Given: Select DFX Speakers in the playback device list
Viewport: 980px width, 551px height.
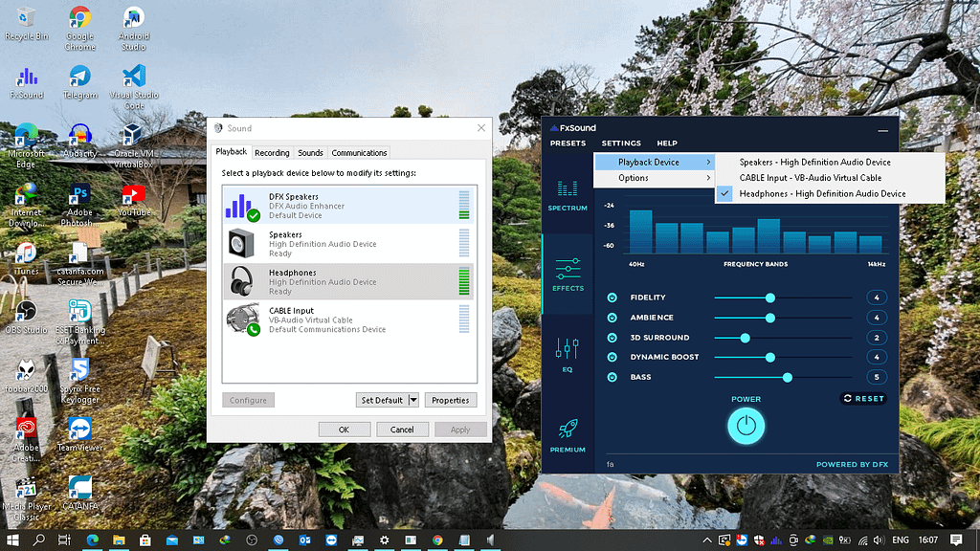Looking at the screenshot, I should click(348, 206).
